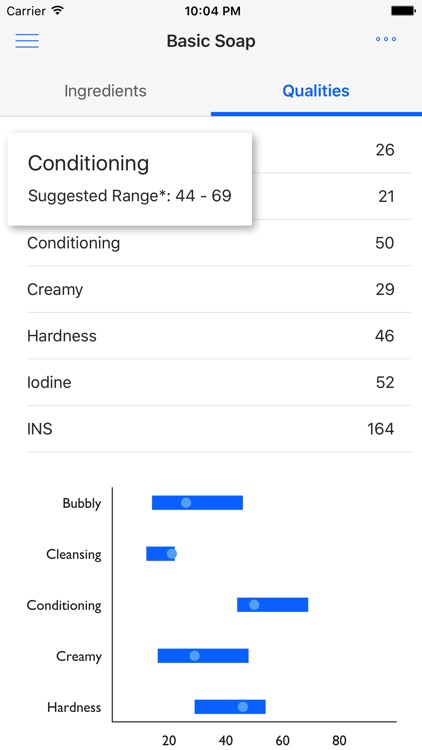This screenshot has width=422, height=750.
Task: Tap the three-dot more options icon
Action: [386, 39]
